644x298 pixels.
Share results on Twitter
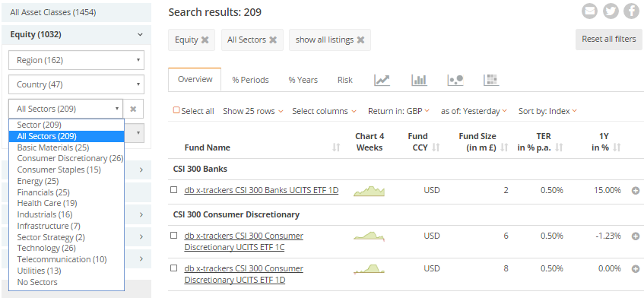(x=611, y=11)
